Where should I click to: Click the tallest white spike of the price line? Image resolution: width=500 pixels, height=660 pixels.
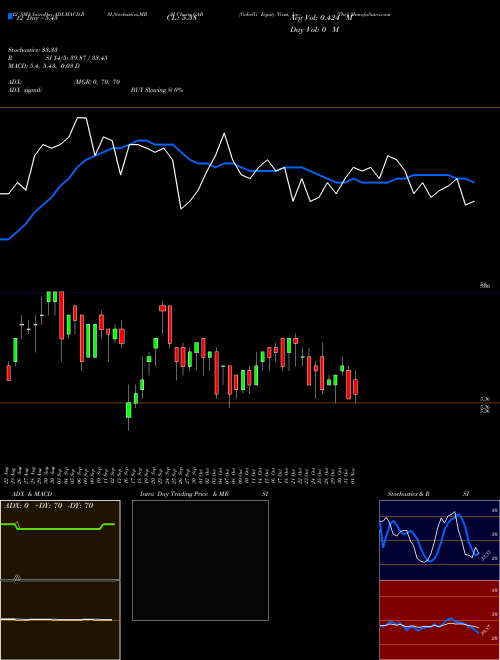point(82,119)
